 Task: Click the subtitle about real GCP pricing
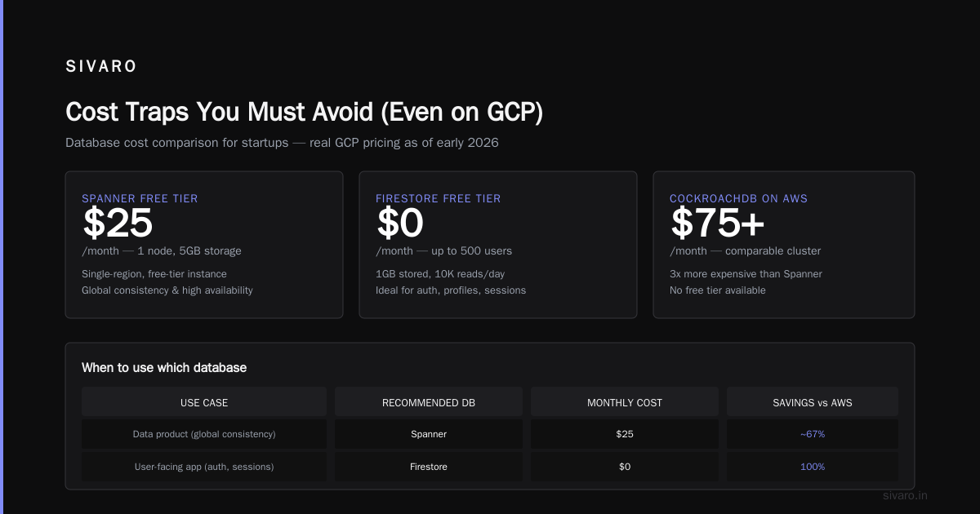[282, 143]
